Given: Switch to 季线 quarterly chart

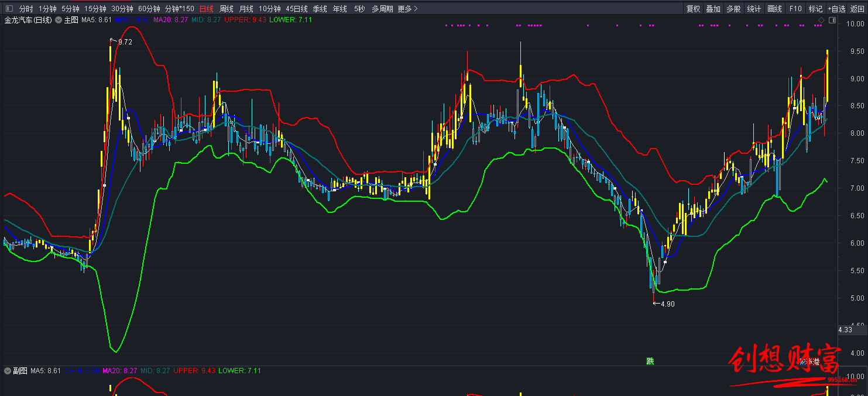Looking at the screenshot, I should click(x=320, y=9).
